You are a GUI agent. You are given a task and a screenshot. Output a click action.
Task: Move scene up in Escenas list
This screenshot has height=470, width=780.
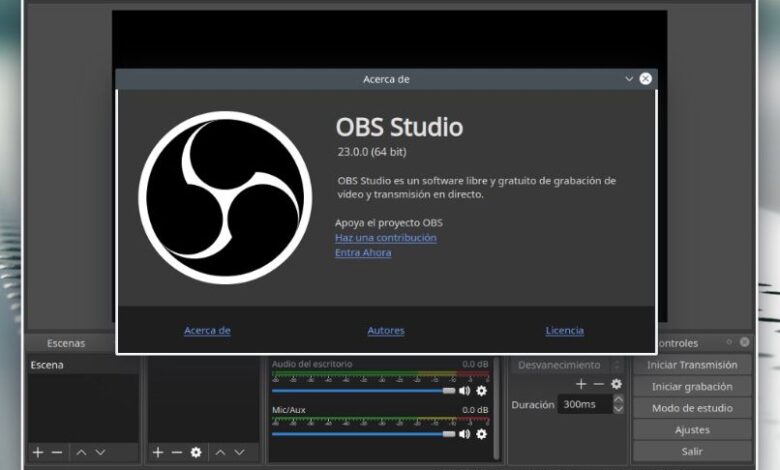coord(81,452)
